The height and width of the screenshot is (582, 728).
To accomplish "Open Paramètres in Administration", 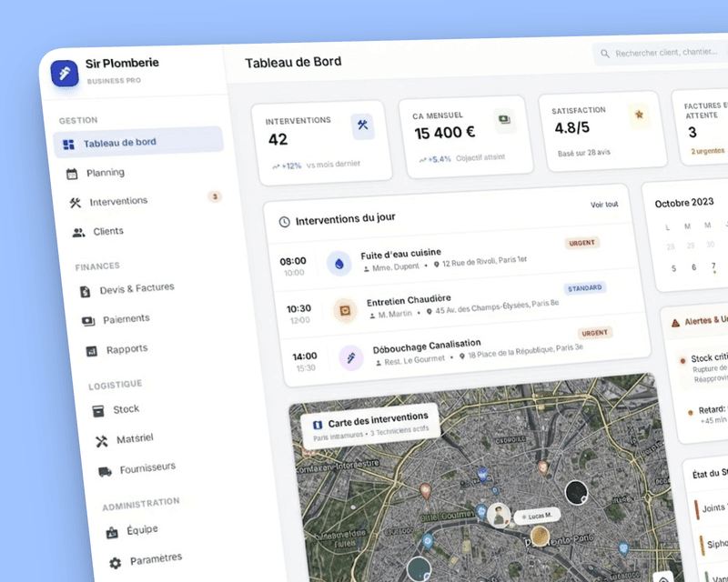I will coord(156,558).
